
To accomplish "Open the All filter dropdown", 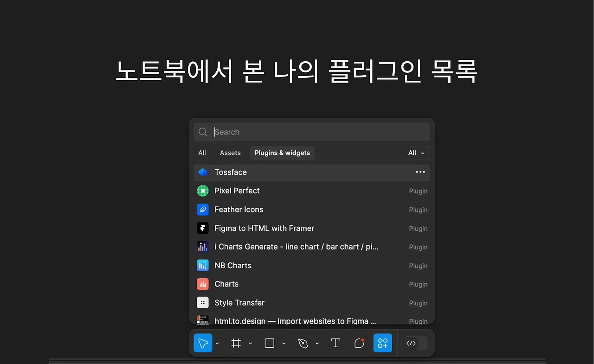I will pos(417,153).
